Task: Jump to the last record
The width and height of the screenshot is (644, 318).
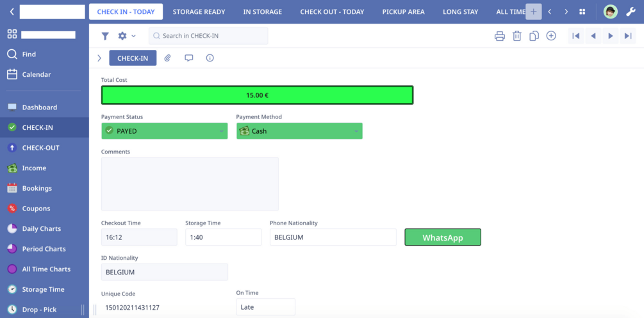Action: pyautogui.click(x=628, y=36)
